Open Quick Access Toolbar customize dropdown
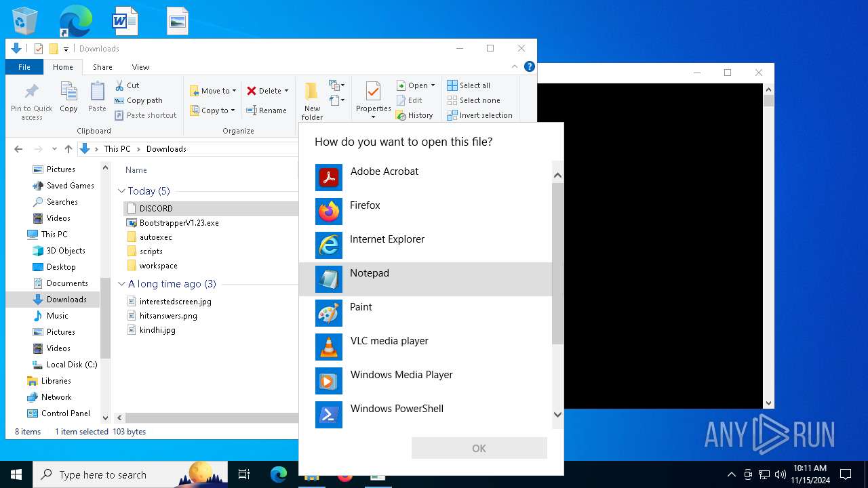This screenshot has width=868, height=488. 66,49
